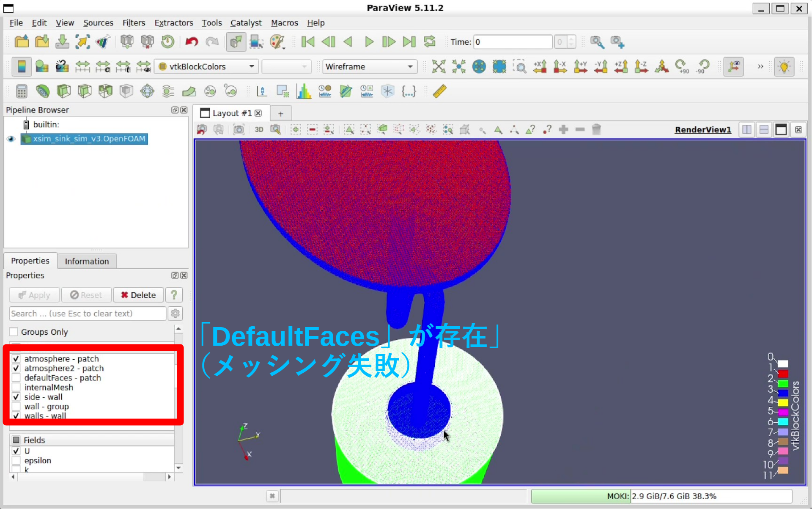Enable the defaultFaces - patch checkbox
The width and height of the screenshot is (812, 509).
pyautogui.click(x=16, y=378)
